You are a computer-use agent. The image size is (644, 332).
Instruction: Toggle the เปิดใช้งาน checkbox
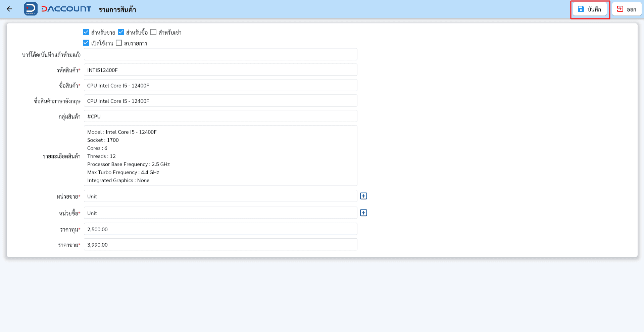point(86,43)
